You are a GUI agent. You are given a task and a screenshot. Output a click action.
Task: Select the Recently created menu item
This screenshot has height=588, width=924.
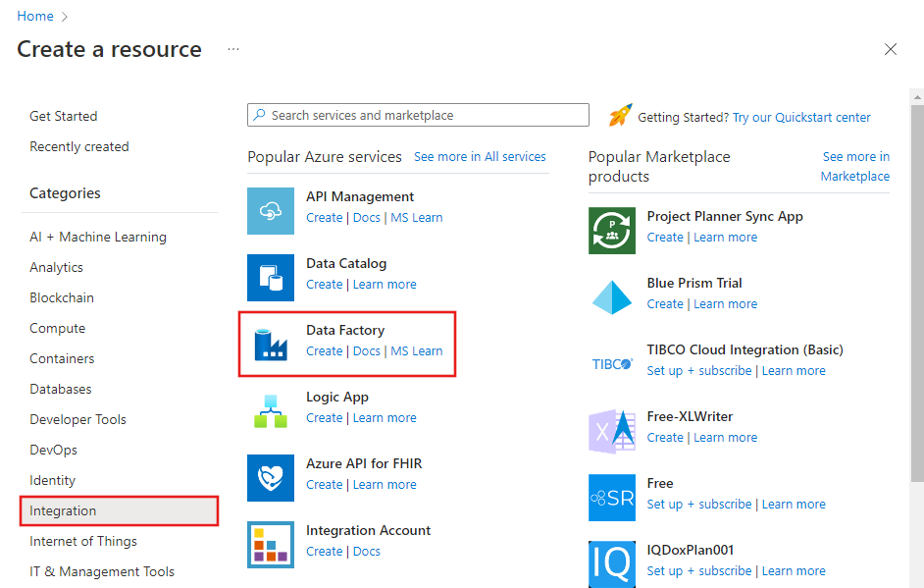(79, 146)
